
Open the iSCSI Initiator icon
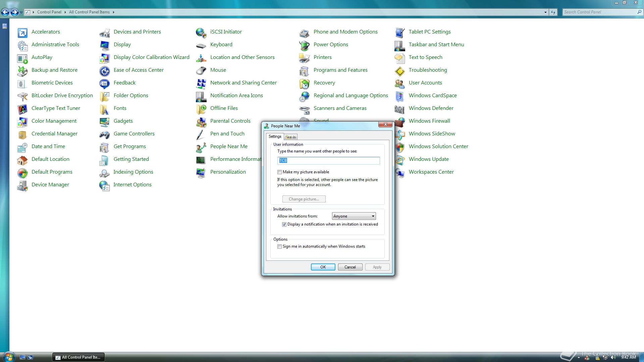pos(201,33)
